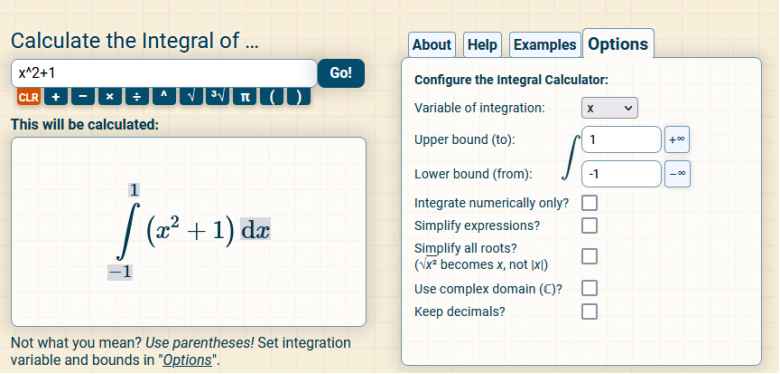Insert the multiplication × symbol
The height and width of the screenshot is (374, 780).
[110, 97]
